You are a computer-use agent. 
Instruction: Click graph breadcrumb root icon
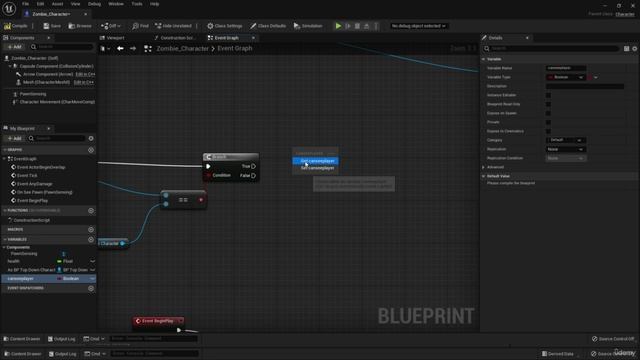148,49
